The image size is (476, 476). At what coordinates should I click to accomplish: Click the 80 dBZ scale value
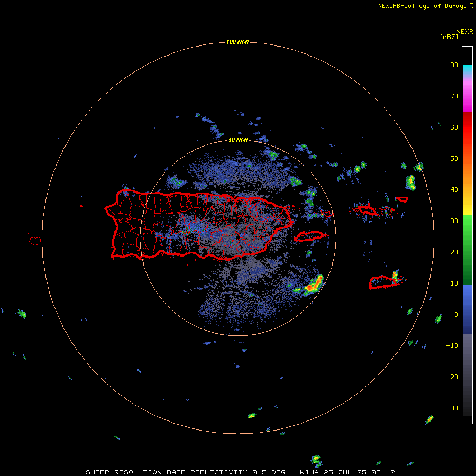(x=454, y=65)
